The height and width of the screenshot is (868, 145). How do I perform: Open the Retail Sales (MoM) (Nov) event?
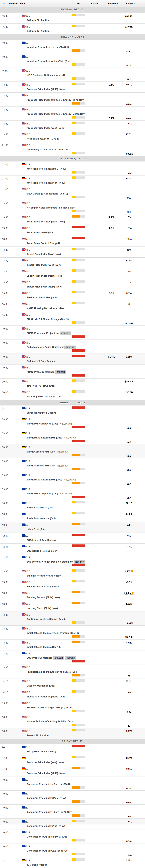[40, 232]
